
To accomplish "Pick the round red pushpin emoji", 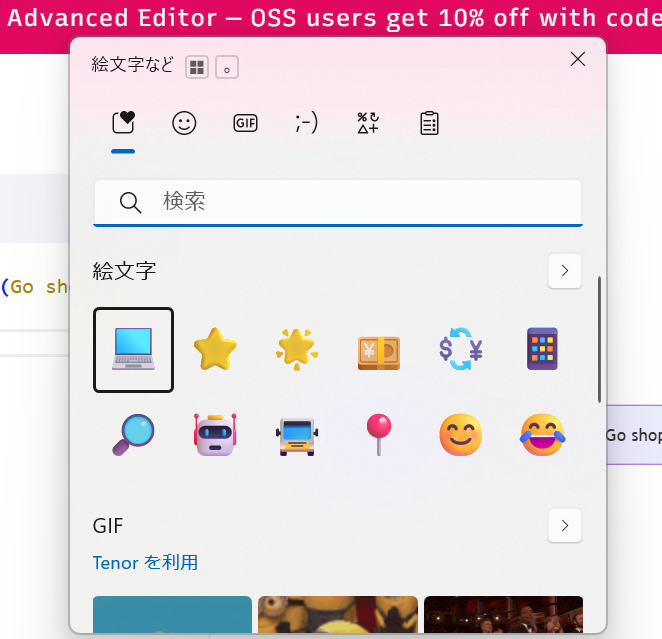I will tap(379, 435).
